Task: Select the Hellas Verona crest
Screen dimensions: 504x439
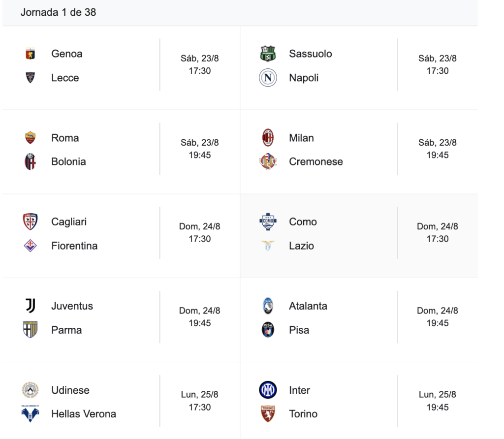Action: coord(30,413)
